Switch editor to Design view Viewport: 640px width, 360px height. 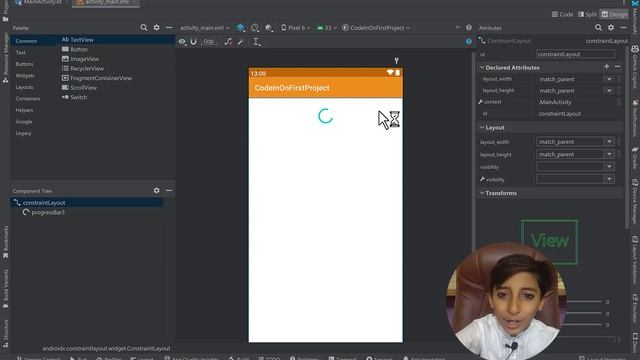coord(614,14)
